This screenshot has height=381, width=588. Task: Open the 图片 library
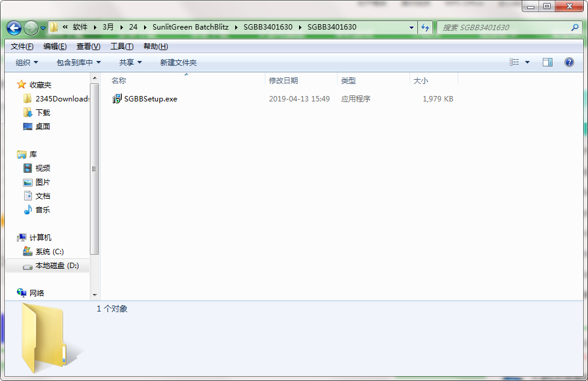coord(43,182)
